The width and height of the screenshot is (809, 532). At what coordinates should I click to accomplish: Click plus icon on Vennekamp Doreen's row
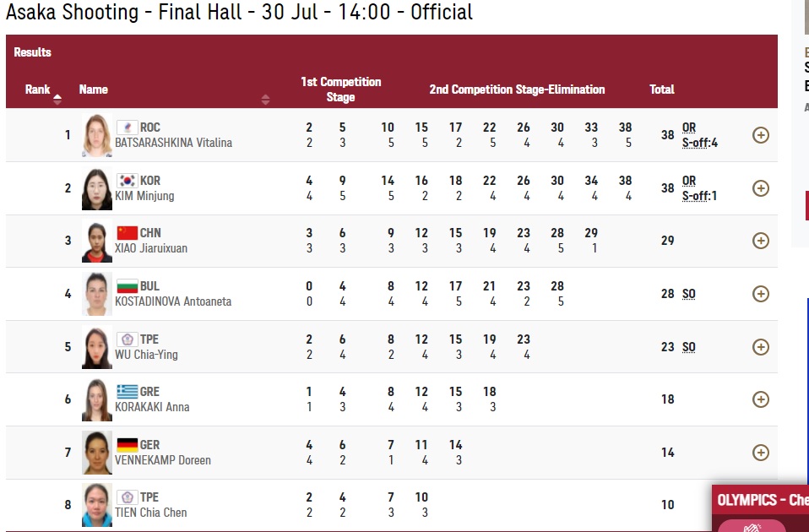760,453
